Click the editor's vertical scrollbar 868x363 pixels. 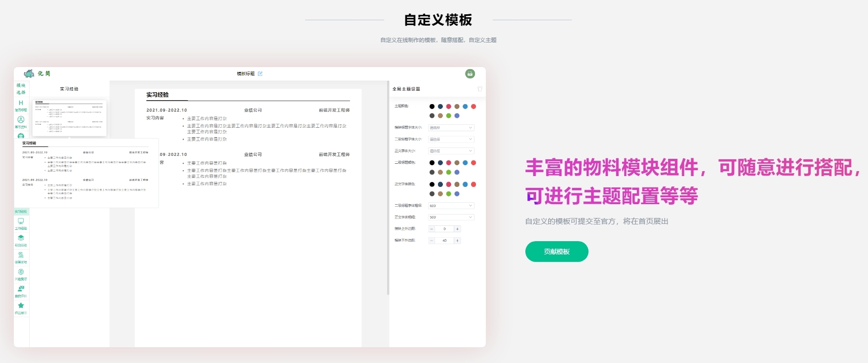388,187
